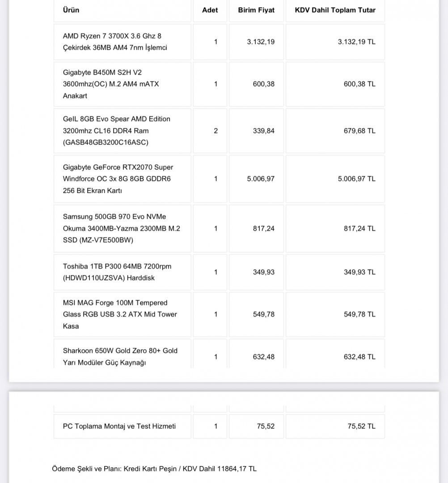Image resolution: width=448 pixels, height=483 pixels.
Task: Select the Samsung 500GB 970 Evo SSD cell
Action: click(x=122, y=228)
